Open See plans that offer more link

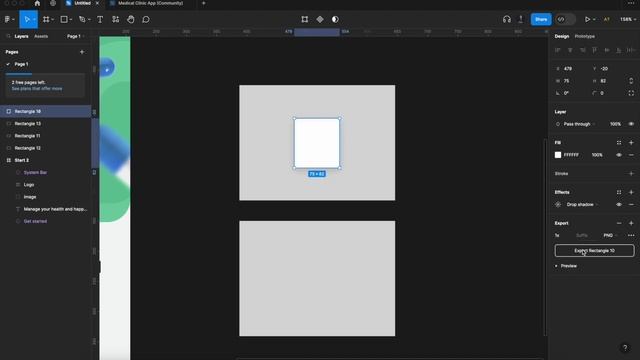tap(37, 89)
